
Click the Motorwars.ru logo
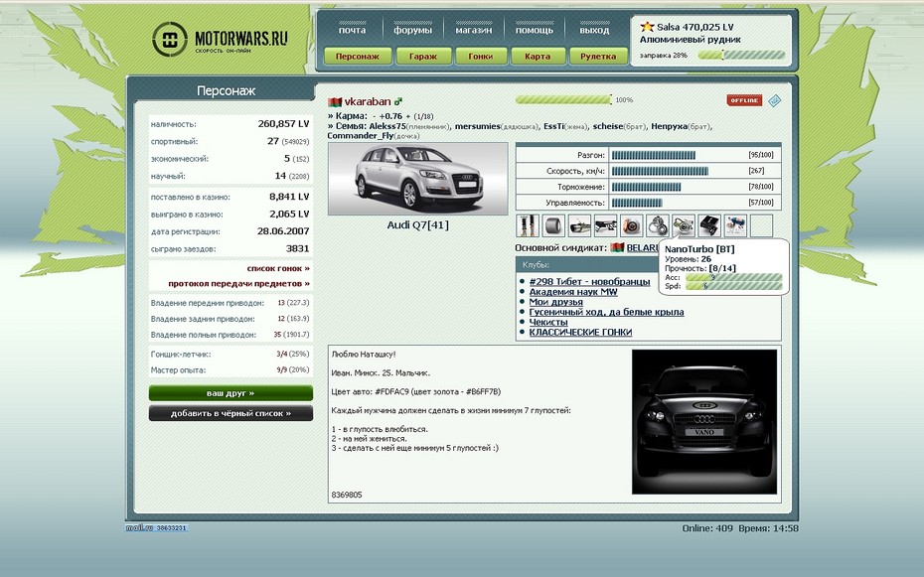click(220, 40)
